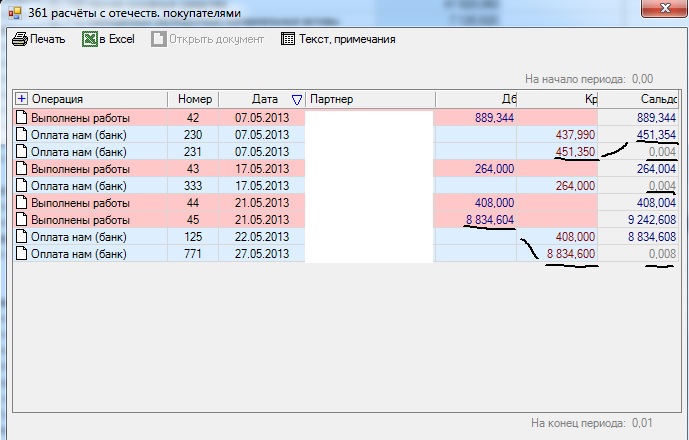
Task: Click debit value 264,000
Action: [494, 169]
